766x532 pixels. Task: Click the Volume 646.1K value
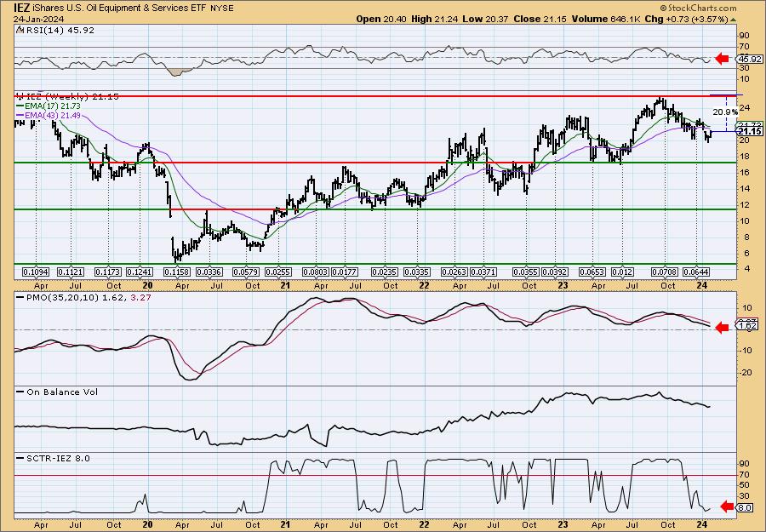606,19
